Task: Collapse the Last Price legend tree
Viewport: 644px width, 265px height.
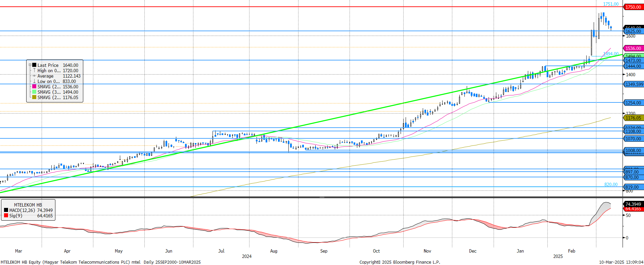Action: [30, 65]
